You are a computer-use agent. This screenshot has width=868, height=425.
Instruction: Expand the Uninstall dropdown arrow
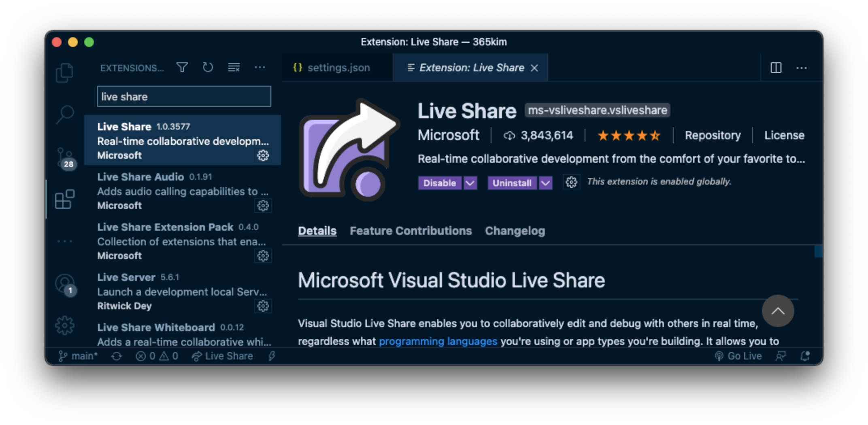click(546, 183)
